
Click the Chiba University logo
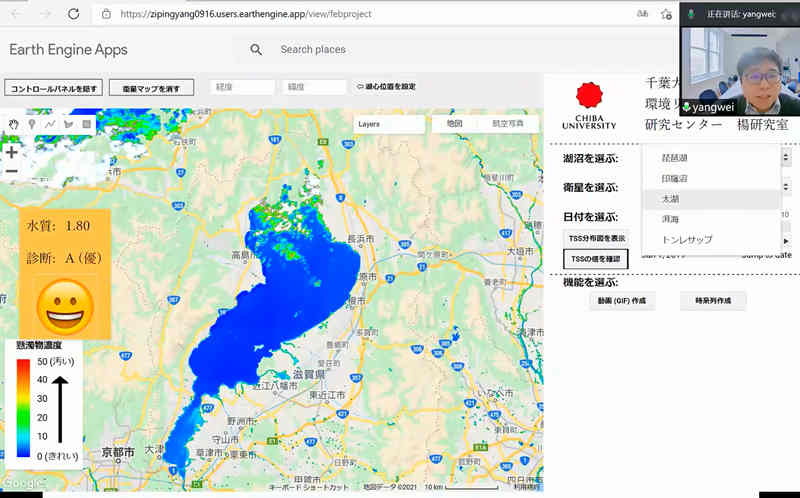pyautogui.click(x=589, y=106)
